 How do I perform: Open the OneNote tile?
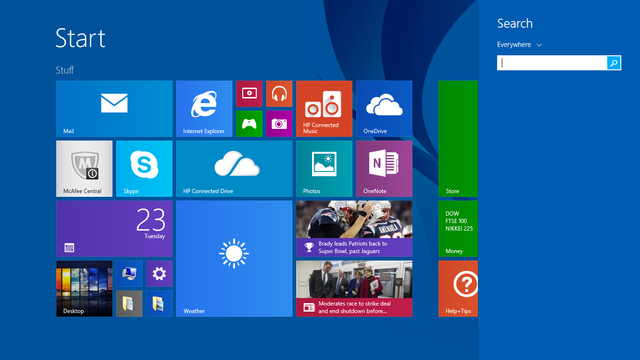(x=384, y=169)
